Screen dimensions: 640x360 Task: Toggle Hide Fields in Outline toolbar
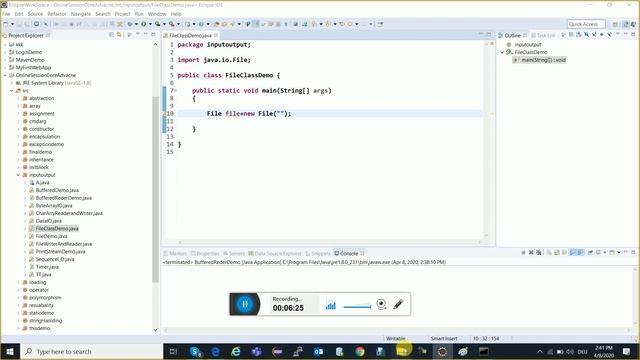coord(586,35)
